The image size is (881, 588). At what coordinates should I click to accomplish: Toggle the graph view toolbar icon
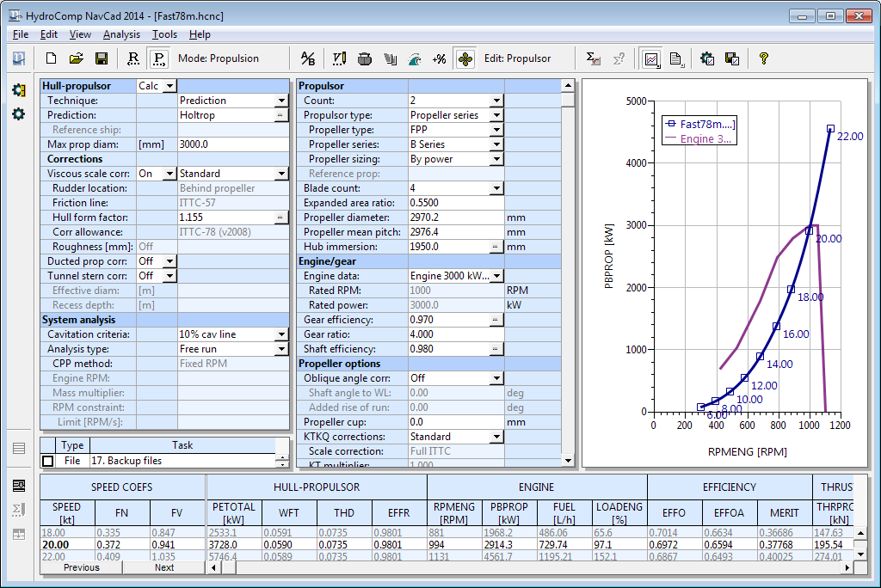[x=651, y=58]
